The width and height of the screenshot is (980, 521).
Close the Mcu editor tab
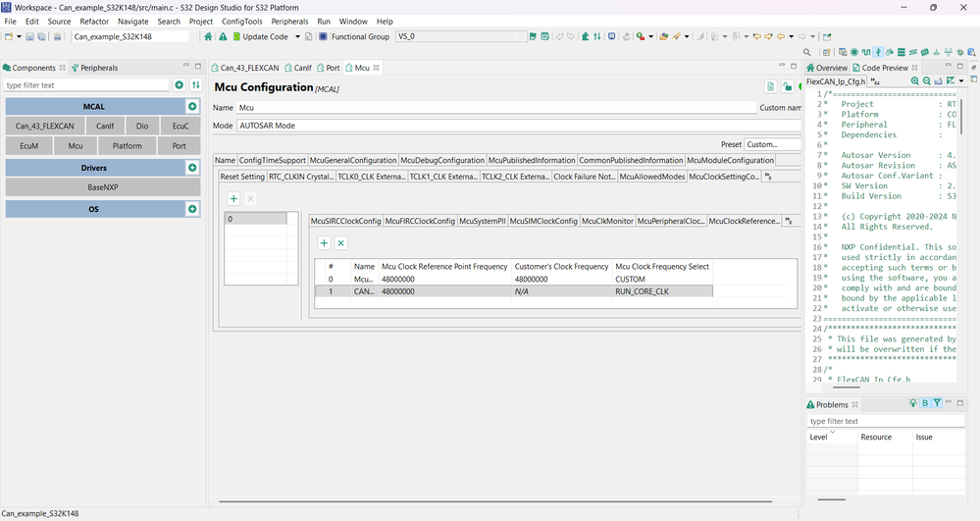[377, 68]
